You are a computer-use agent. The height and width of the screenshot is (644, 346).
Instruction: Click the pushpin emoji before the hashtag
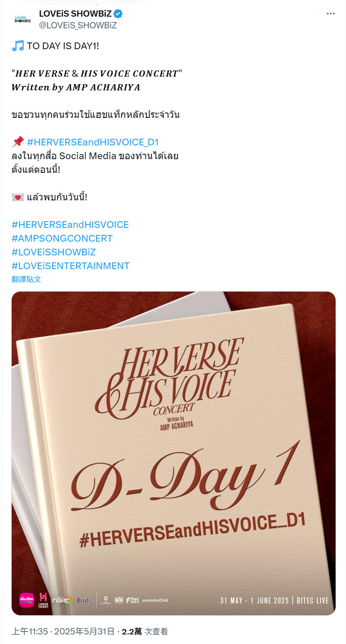[18, 142]
